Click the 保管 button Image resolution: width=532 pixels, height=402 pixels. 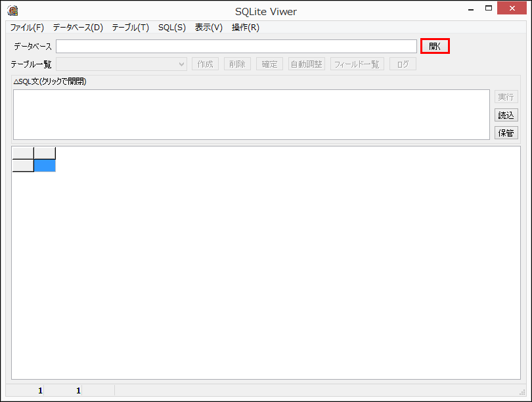(x=506, y=133)
